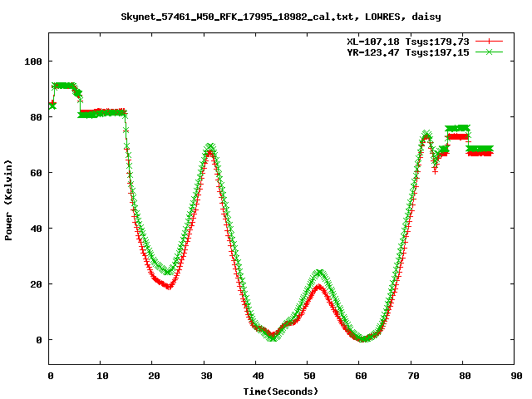This screenshot has width=532, height=399.
Task: Click x-axis tick label 30
Action: (x=206, y=376)
